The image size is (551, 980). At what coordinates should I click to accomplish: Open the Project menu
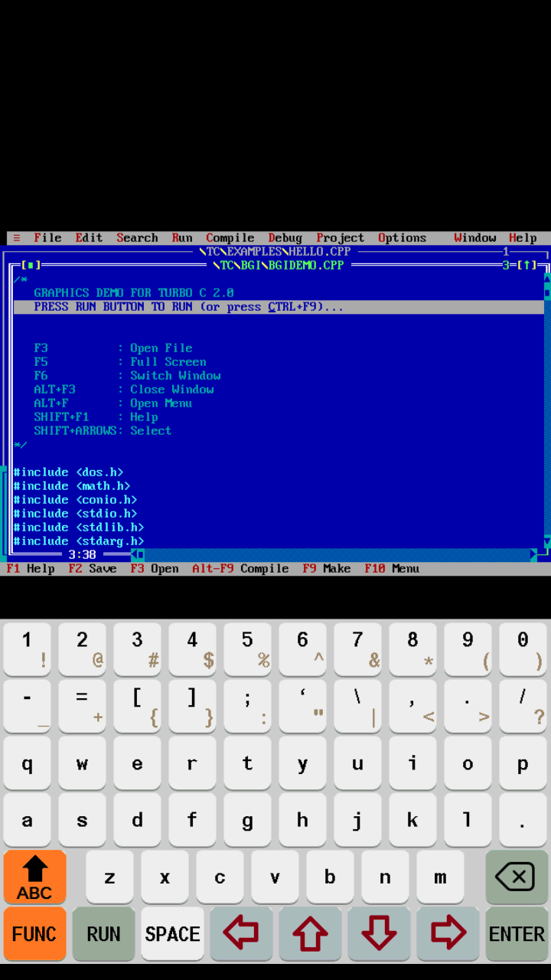coord(341,238)
